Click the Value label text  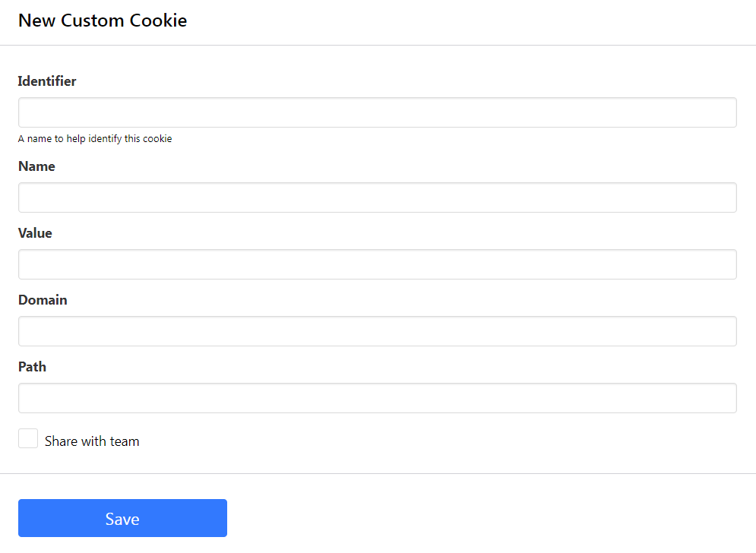pyautogui.click(x=35, y=233)
